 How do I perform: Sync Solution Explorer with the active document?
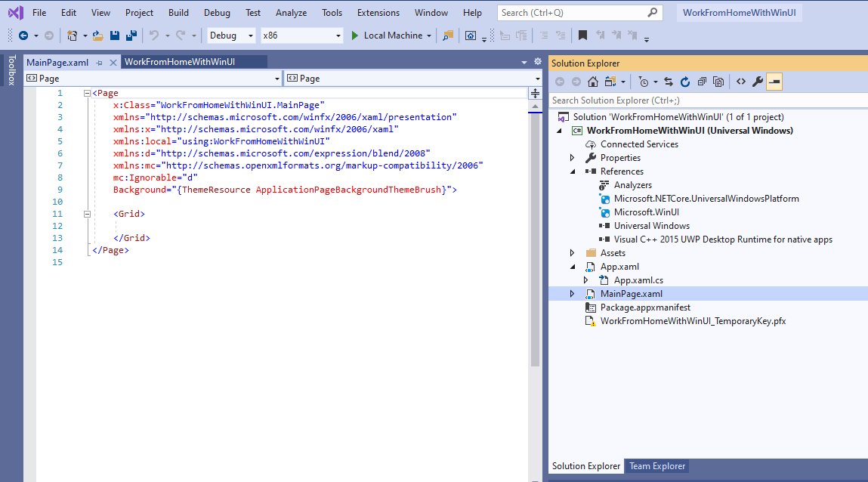pyautogui.click(x=669, y=82)
